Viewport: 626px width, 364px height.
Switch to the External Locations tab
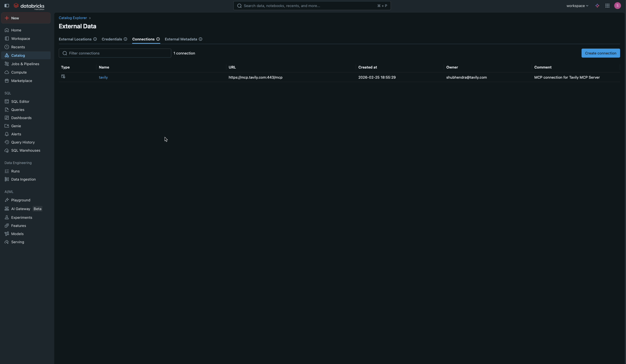pos(75,39)
